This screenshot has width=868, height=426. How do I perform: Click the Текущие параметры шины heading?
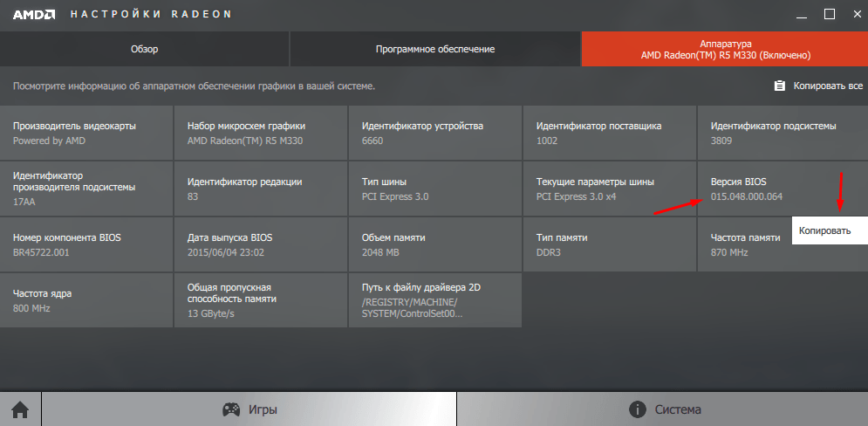click(595, 182)
